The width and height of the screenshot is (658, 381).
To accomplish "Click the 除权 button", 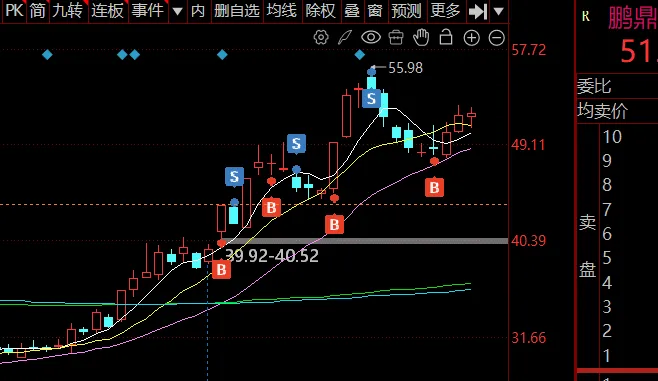I will point(321,11).
